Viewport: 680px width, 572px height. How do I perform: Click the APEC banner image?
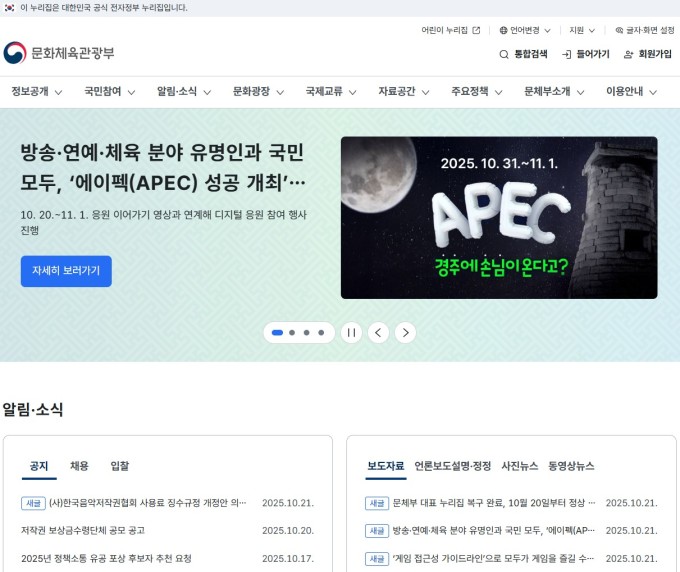[499, 218]
